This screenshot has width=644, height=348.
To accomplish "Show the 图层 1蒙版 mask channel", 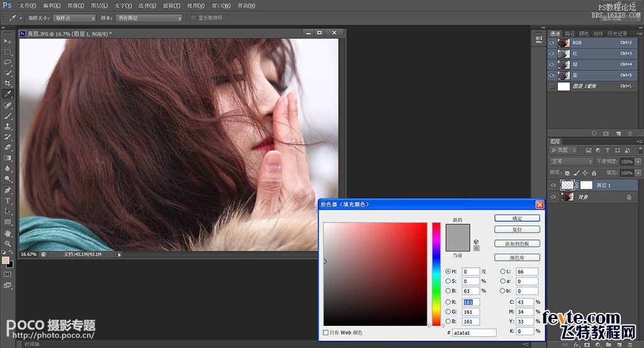I will (552, 86).
